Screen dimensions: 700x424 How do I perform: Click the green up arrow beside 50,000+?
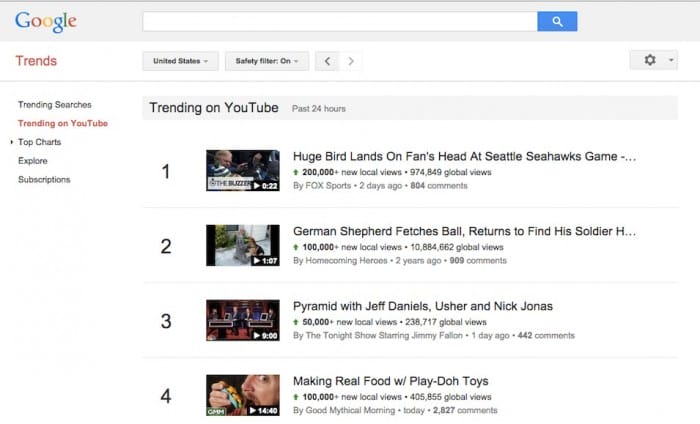click(296, 322)
